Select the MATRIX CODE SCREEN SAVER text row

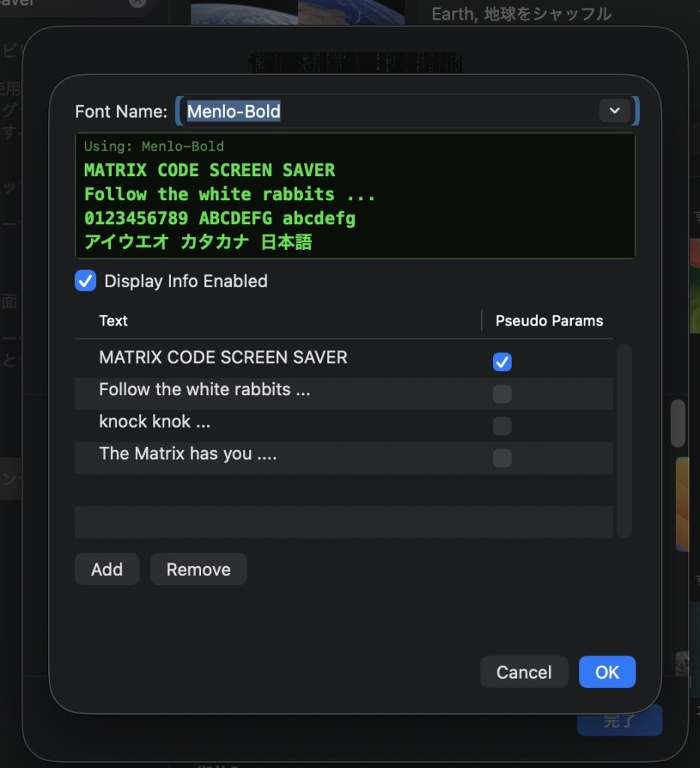344,361
